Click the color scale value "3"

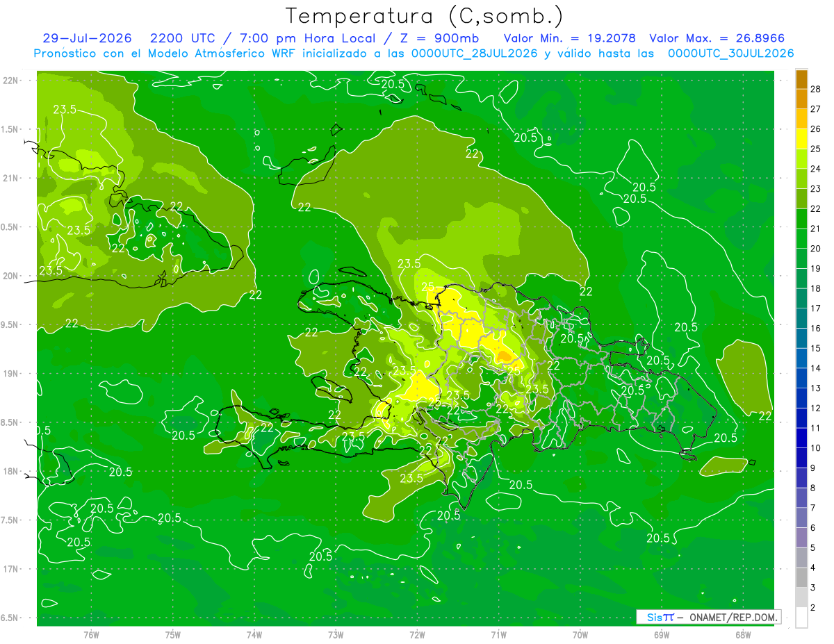[x=813, y=588]
